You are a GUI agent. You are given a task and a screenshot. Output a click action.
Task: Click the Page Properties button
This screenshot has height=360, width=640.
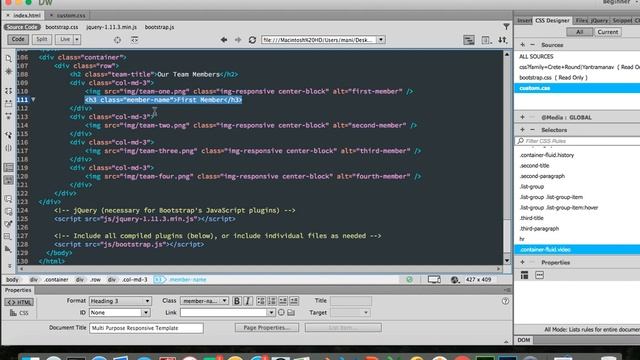coord(267,328)
